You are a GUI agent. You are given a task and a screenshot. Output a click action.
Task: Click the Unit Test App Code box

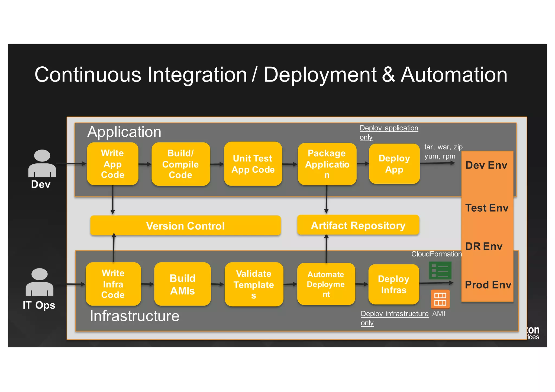(x=253, y=164)
